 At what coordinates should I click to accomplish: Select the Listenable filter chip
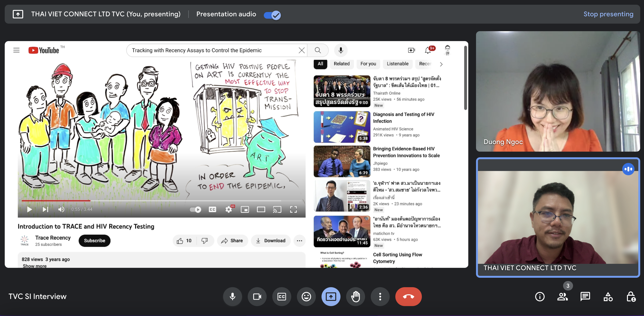(397, 64)
